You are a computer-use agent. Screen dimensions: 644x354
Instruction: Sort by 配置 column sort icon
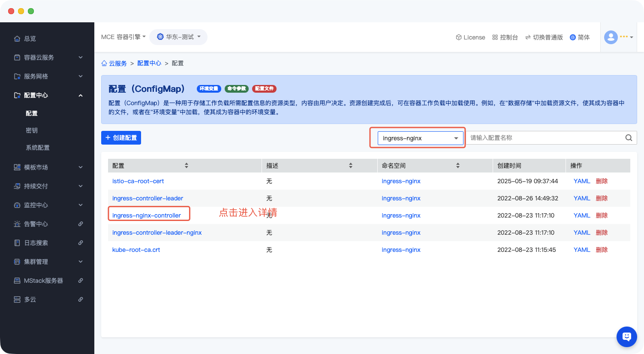[x=187, y=166]
